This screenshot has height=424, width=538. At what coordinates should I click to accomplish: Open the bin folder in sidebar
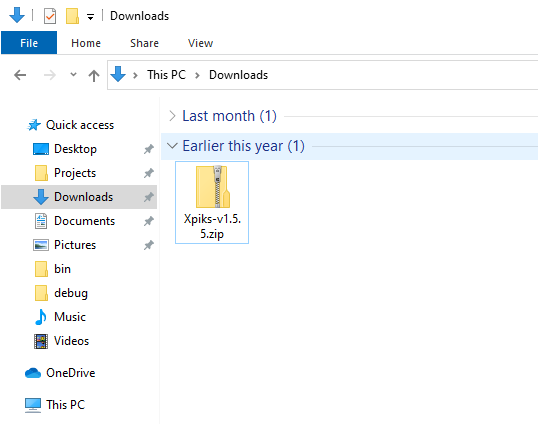tap(62, 269)
